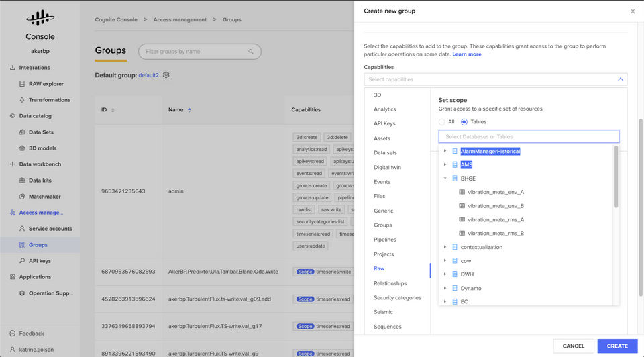
Task: Open the Learn more link
Action: click(x=467, y=54)
